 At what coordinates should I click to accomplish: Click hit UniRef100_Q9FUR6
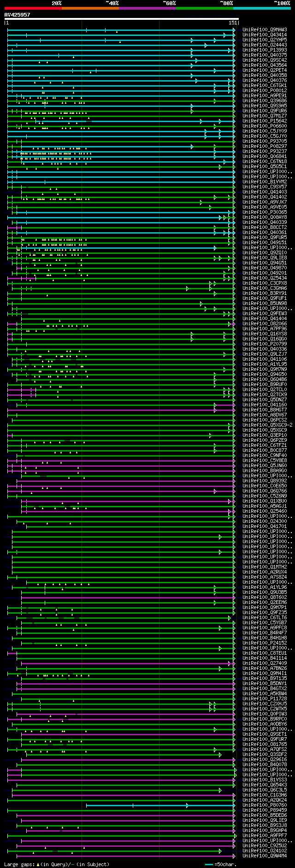(x=265, y=111)
